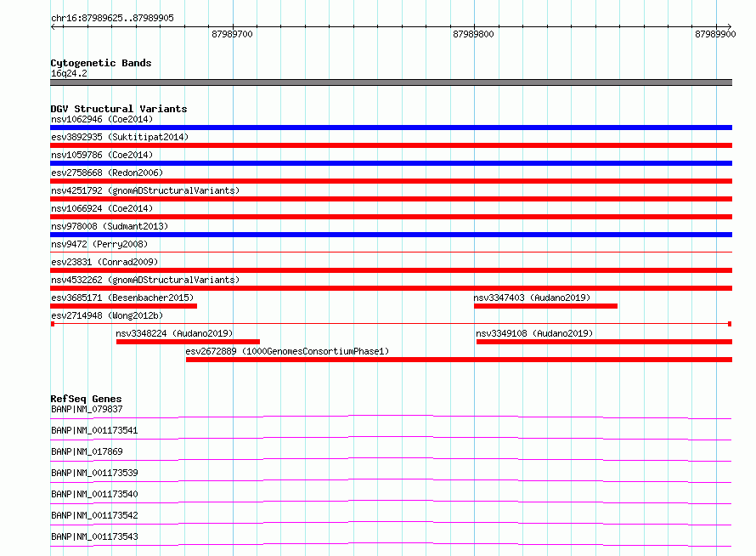Click the 16q24.2 band label
Screen dimensions: 756x556
pyautogui.click(x=69, y=73)
